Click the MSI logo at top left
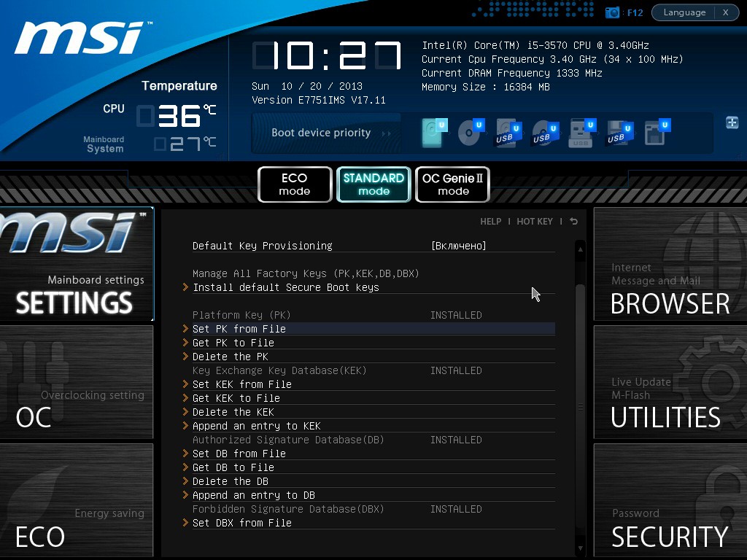Viewport: 747px width, 560px height. pyautogui.click(x=82, y=37)
